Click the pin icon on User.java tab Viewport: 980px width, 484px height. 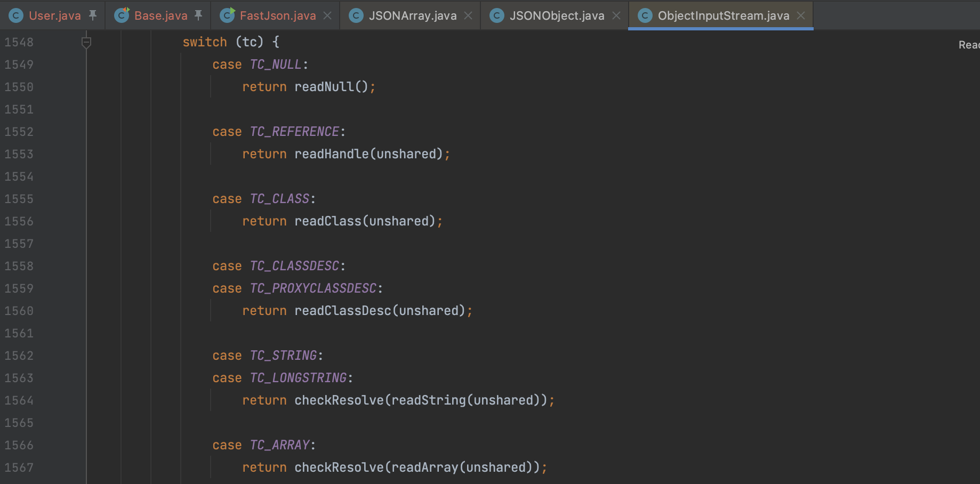click(x=93, y=15)
